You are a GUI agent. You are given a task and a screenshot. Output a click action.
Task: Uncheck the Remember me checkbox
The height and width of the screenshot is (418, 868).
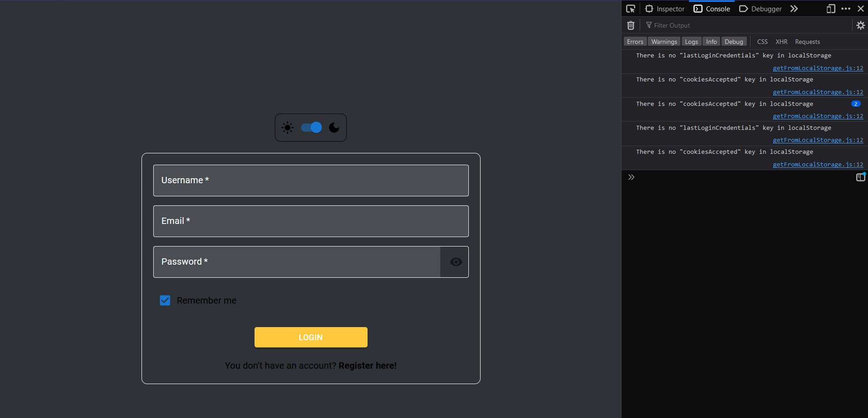click(165, 300)
